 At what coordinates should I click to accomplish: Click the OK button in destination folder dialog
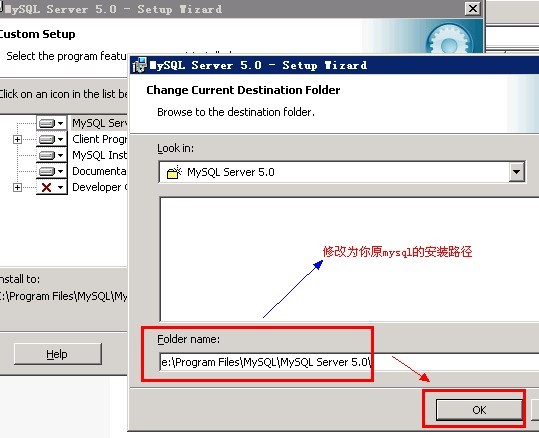(479, 409)
